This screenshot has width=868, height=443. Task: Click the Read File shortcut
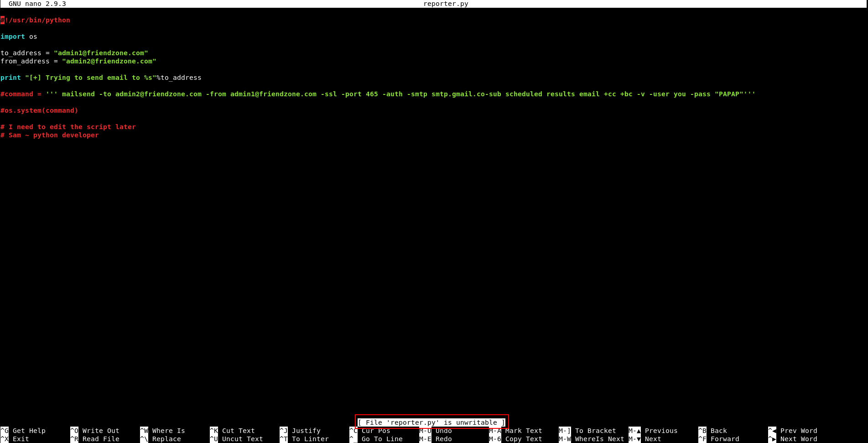100,439
